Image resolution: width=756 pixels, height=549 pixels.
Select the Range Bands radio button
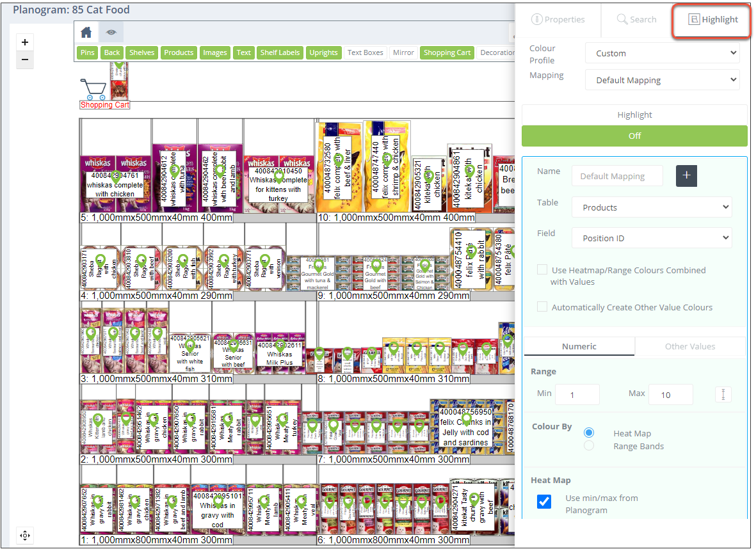point(589,446)
